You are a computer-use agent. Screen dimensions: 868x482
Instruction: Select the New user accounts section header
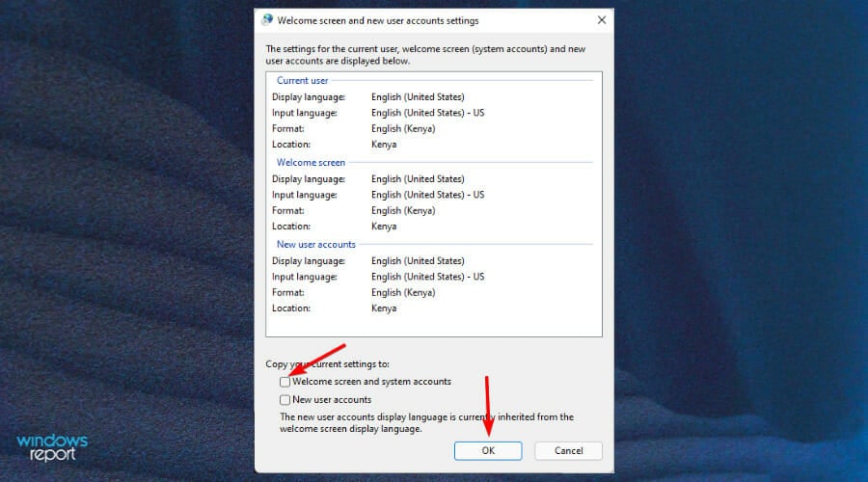(316, 245)
